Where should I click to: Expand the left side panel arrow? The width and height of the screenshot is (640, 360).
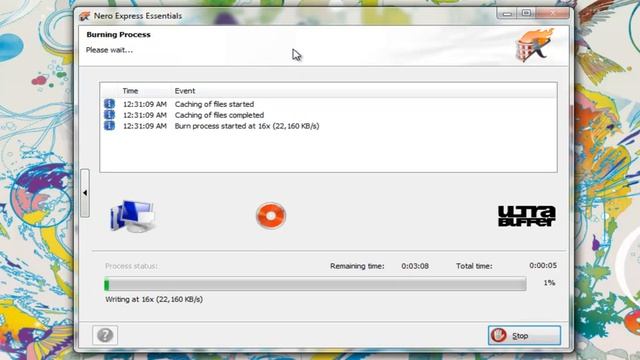tap(85, 193)
